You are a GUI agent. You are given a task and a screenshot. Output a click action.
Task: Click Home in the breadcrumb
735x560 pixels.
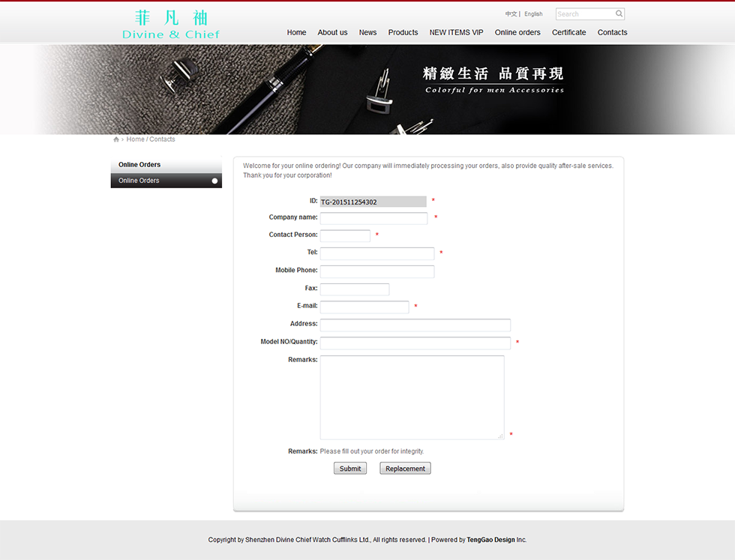tap(135, 139)
